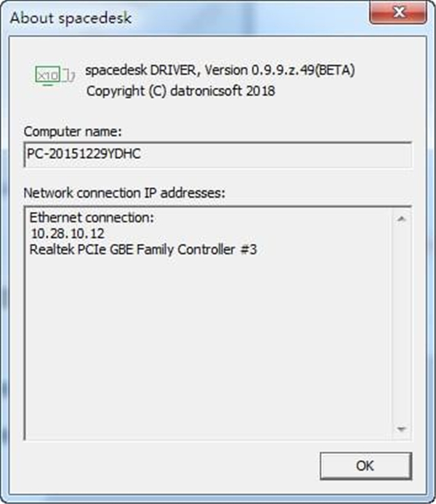Click the Computer name text field
Image resolution: width=436 pixels, height=504 pixels.
(x=217, y=154)
